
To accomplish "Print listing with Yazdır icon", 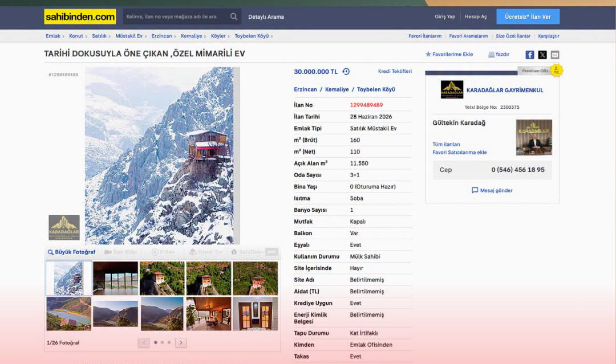I will click(x=491, y=55).
